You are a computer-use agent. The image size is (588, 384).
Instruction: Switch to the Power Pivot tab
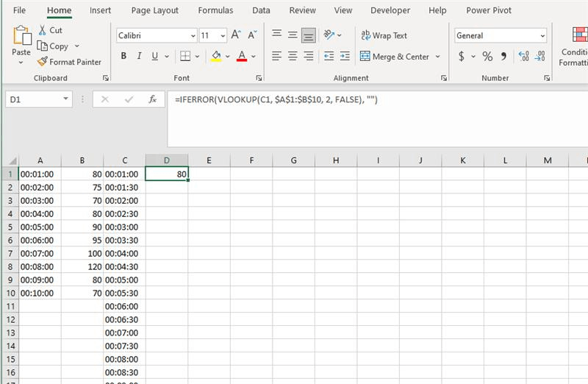(x=489, y=10)
